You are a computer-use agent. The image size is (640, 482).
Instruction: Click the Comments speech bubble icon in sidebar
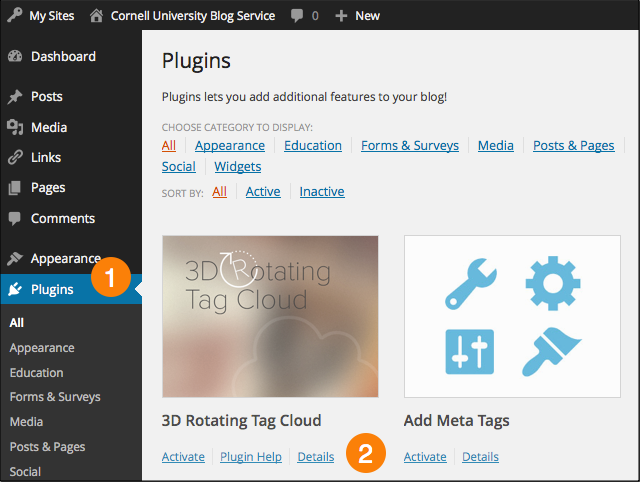coord(15,218)
